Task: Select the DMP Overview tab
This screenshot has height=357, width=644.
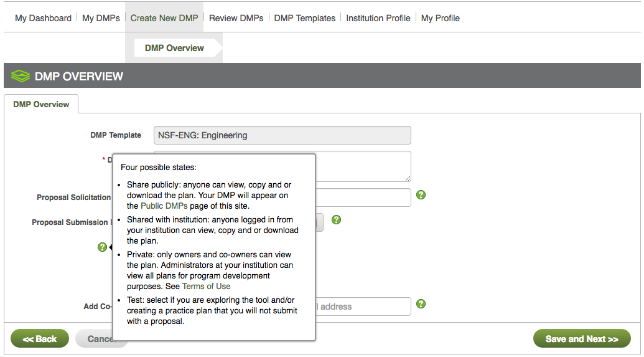Action: (x=41, y=104)
